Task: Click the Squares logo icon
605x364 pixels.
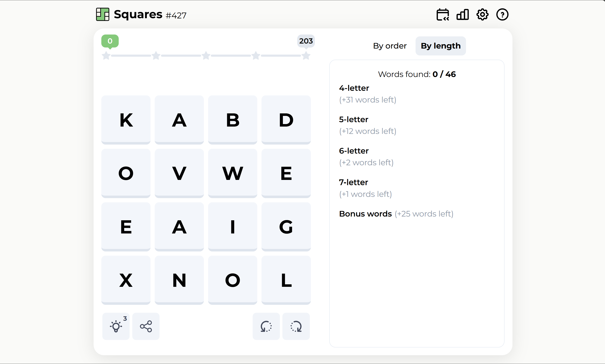Action: tap(103, 14)
